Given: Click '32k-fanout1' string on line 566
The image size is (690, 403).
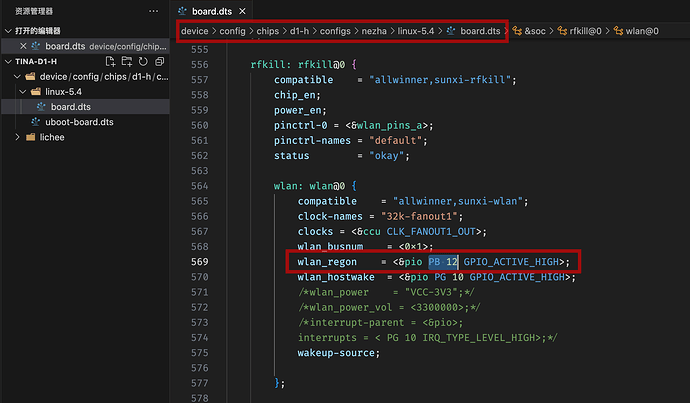Looking at the screenshot, I should click(x=419, y=216).
